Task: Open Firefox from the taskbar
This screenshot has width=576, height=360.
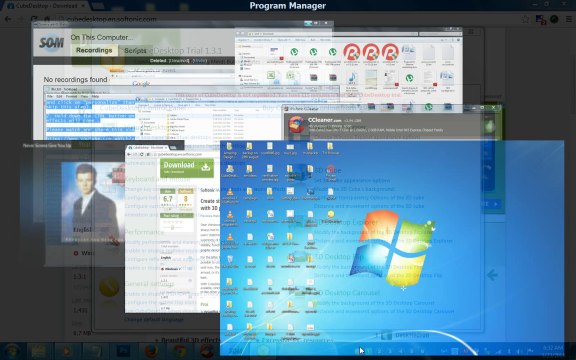Action: click(x=151, y=351)
